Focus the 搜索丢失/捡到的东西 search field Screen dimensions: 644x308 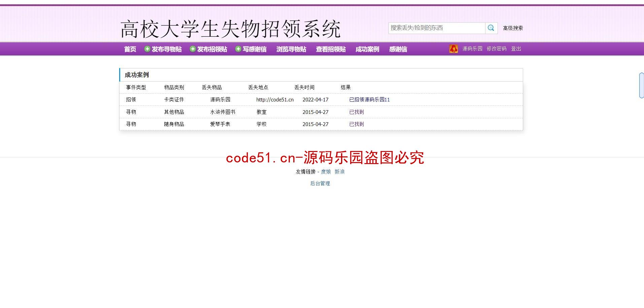(437, 28)
